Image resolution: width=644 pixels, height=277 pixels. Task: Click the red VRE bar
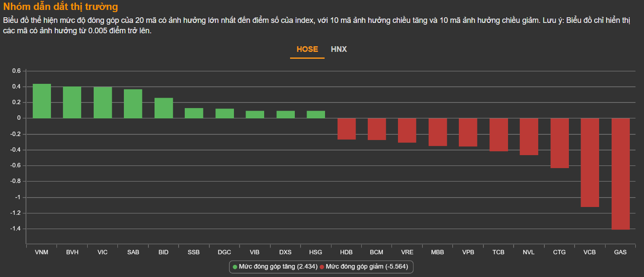(x=407, y=130)
